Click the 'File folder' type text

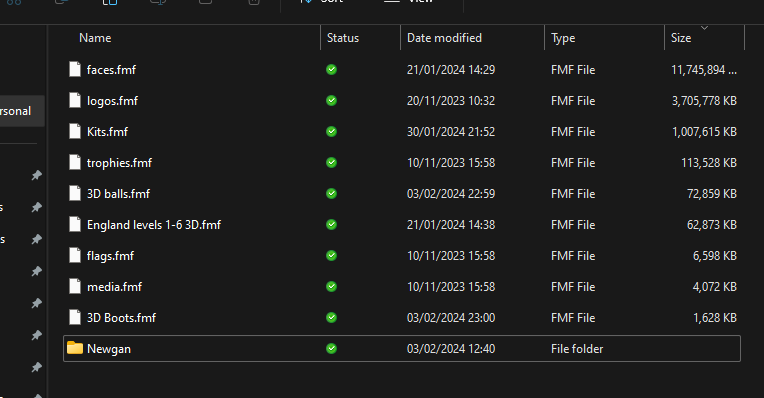pyautogui.click(x=577, y=349)
